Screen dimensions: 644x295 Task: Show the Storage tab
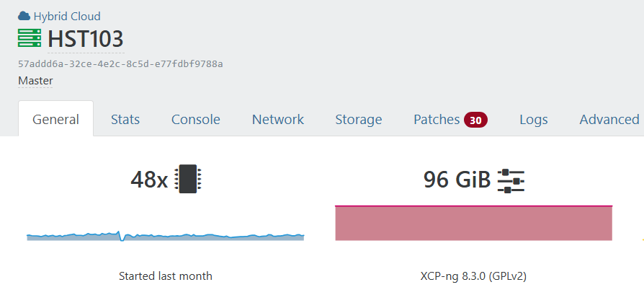(358, 120)
